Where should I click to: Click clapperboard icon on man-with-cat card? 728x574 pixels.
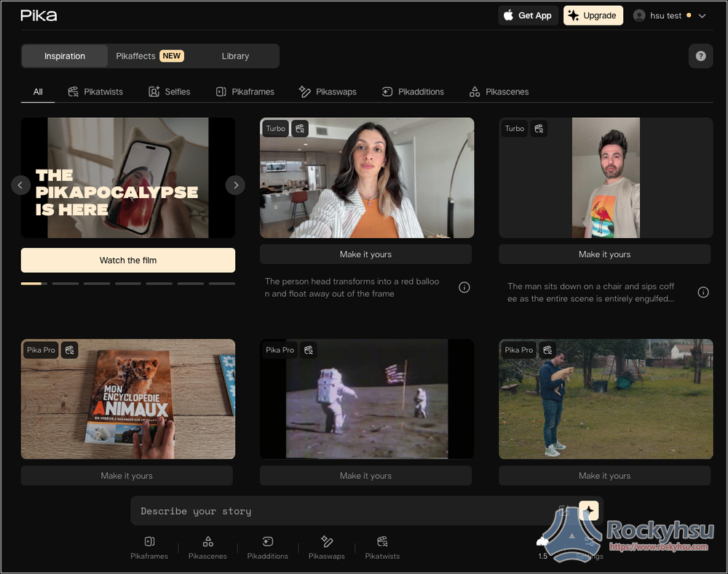pos(548,350)
